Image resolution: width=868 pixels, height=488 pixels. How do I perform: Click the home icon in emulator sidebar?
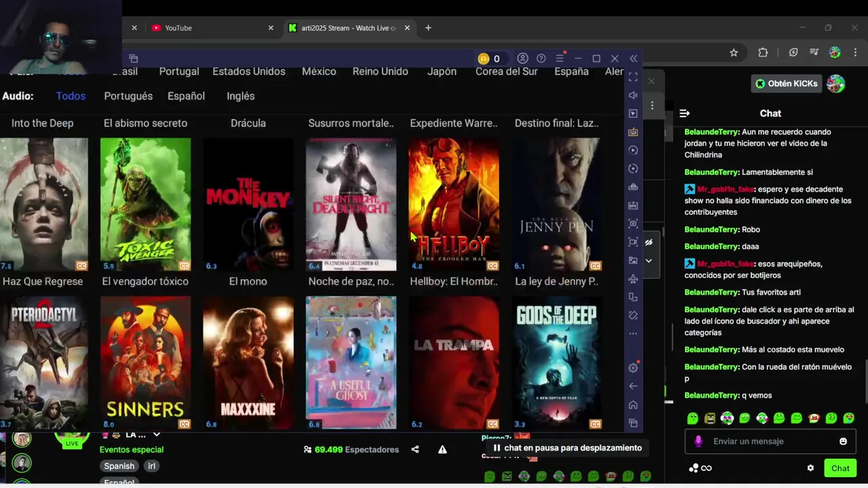(x=633, y=405)
